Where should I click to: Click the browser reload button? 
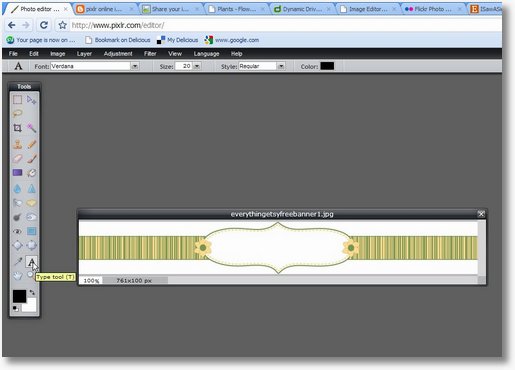point(44,25)
